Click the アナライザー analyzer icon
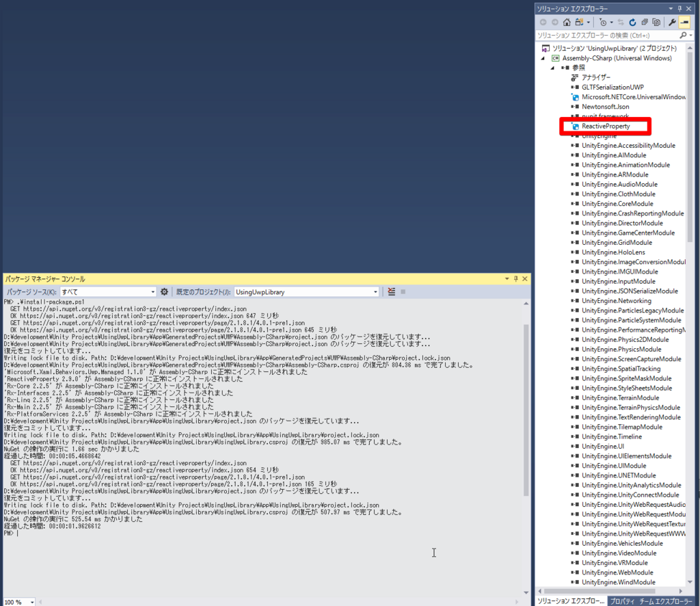Viewport: 700px width, 606px height. pyautogui.click(x=575, y=77)
